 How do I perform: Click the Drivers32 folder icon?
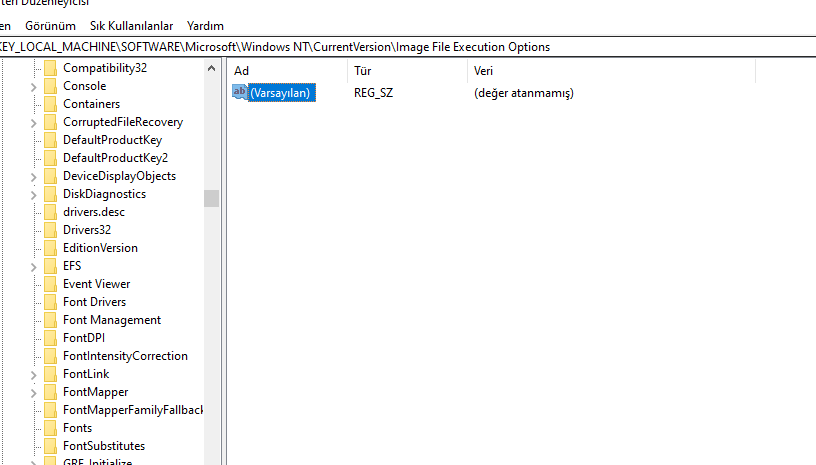pyautogui.click(x=50, y=230)
